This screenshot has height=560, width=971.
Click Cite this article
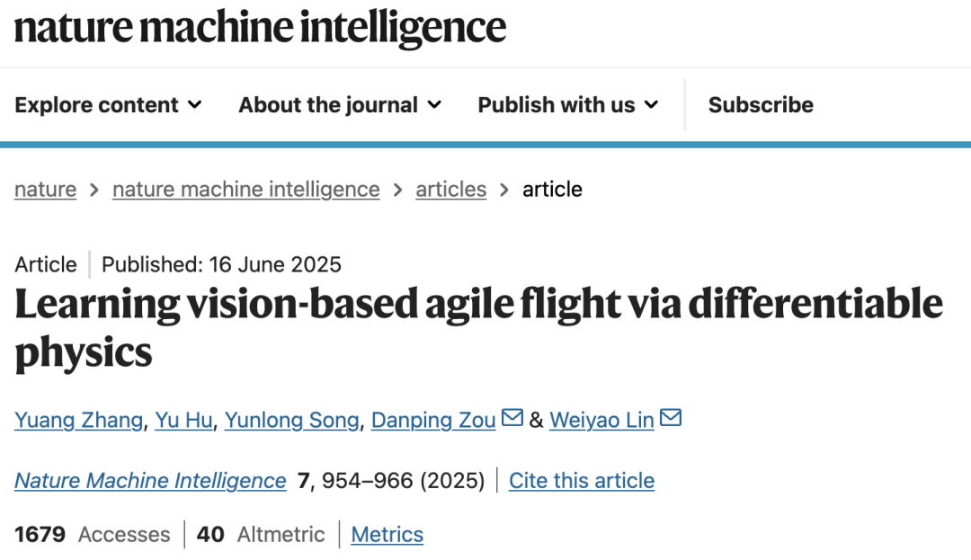(582, 481)
